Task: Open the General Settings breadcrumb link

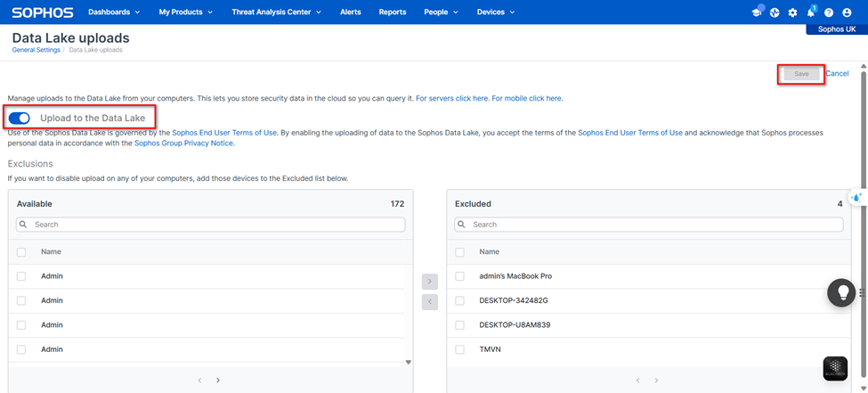Action: (x=36, y=50)
